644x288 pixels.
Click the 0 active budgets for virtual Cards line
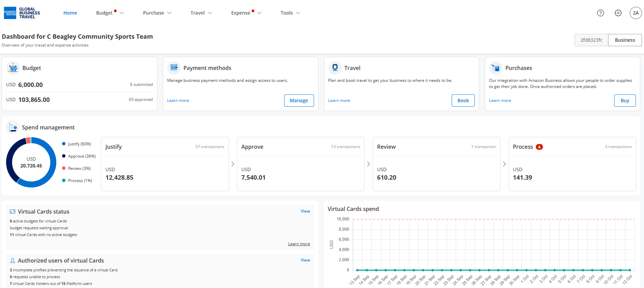click(38, 221)
